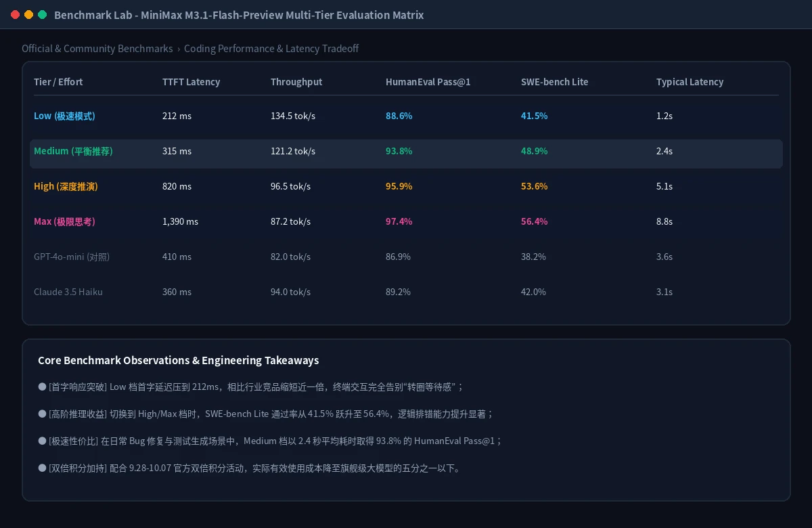812x528 pixels.
Task: Click the 97.4% HumanEval score
Action: click(399, 221)
